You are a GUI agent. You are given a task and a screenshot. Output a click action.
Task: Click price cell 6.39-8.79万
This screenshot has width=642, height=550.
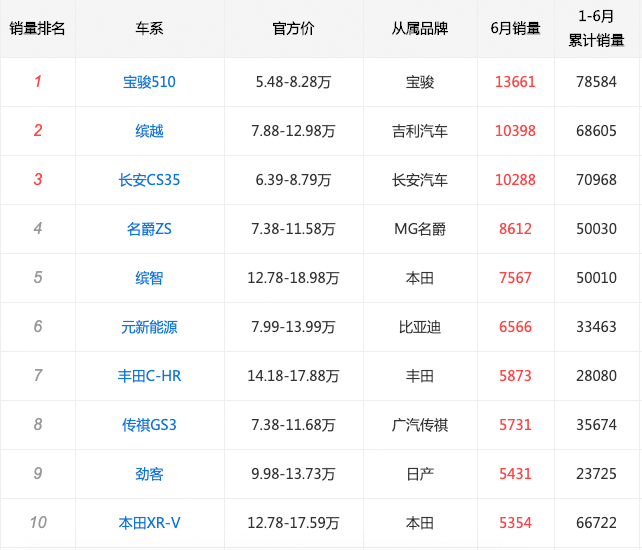(x=294, y=180)
